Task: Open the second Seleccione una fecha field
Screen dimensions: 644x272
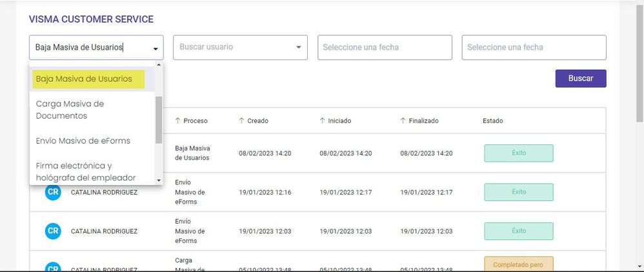Action: pyautogui.click(x=534, y=47)
